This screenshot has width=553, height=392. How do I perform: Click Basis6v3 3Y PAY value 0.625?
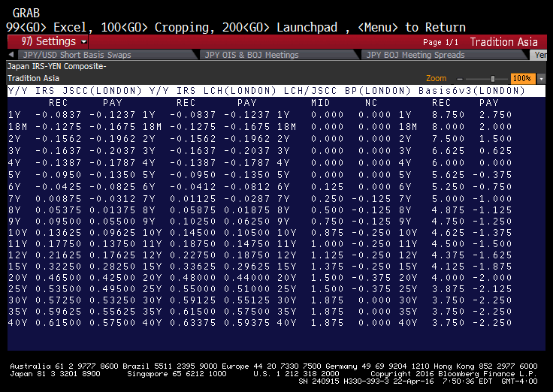tap(495, 151)
